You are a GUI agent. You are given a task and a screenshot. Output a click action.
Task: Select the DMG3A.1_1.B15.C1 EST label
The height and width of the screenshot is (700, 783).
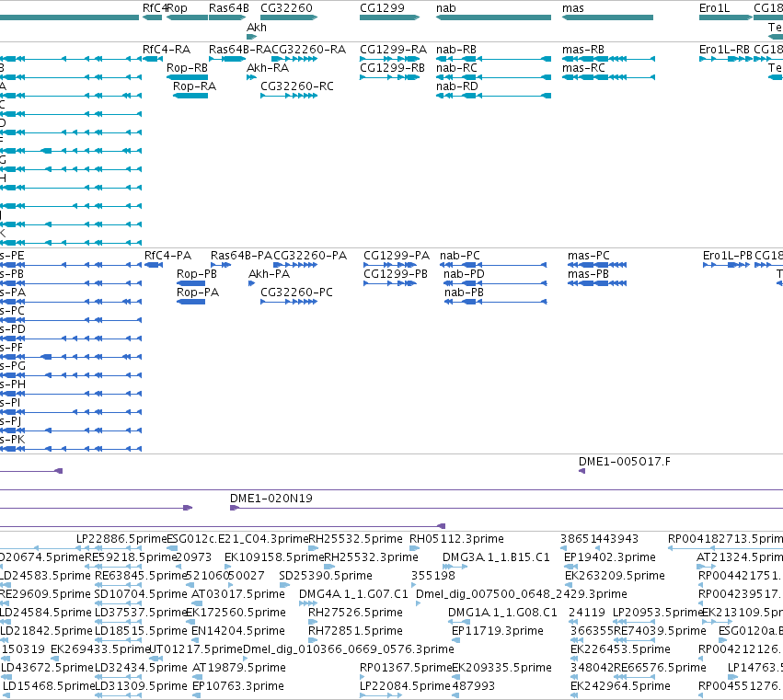pyautogui.click(x=496, y=557)
